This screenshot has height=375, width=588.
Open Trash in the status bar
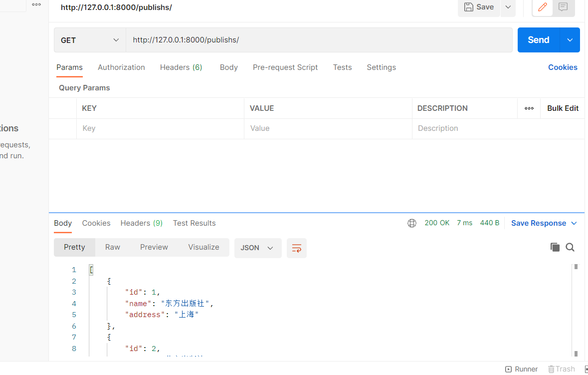pos(561,369)
